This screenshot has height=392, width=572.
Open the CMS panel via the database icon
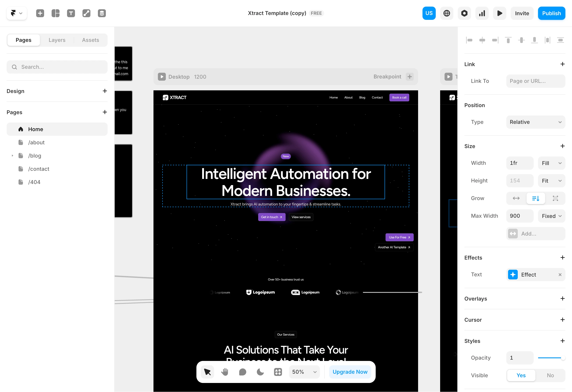(102, 13)
